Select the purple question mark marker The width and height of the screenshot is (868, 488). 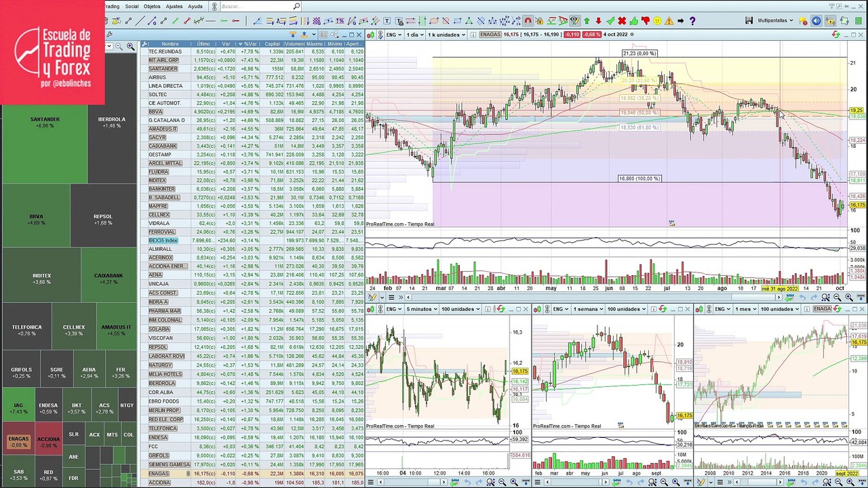click(692, 21)
